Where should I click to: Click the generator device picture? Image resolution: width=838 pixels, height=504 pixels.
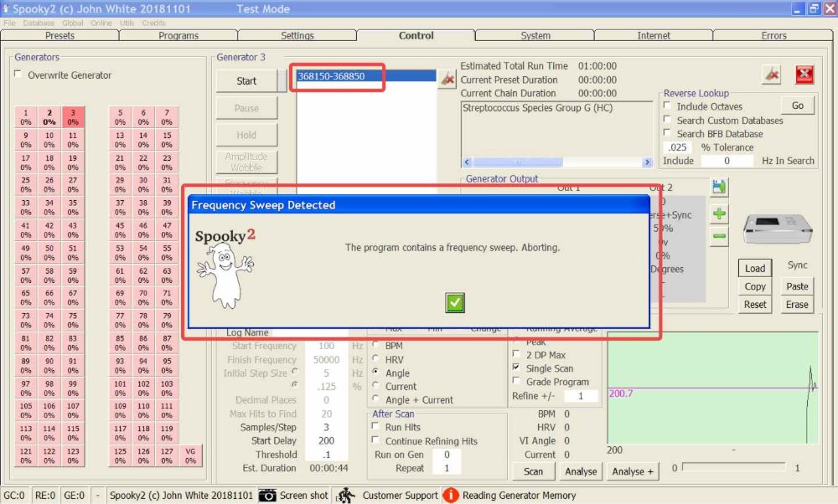coord(778,228)
